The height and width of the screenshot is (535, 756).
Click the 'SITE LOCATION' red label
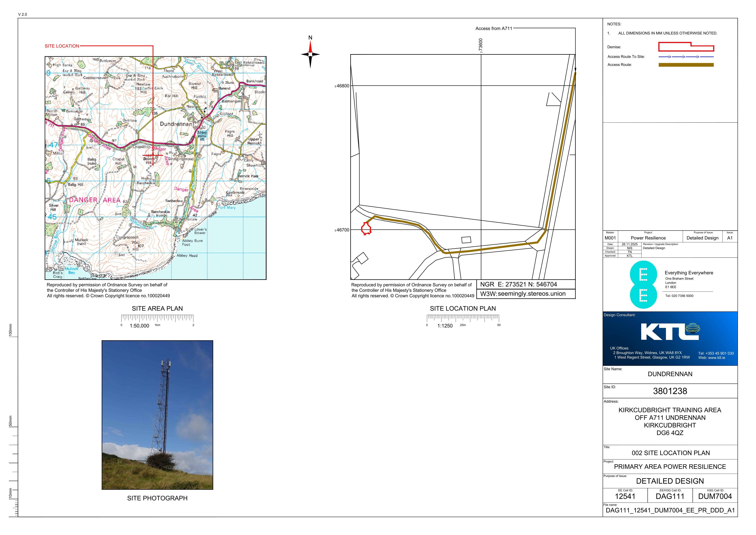tap(62, 46)
